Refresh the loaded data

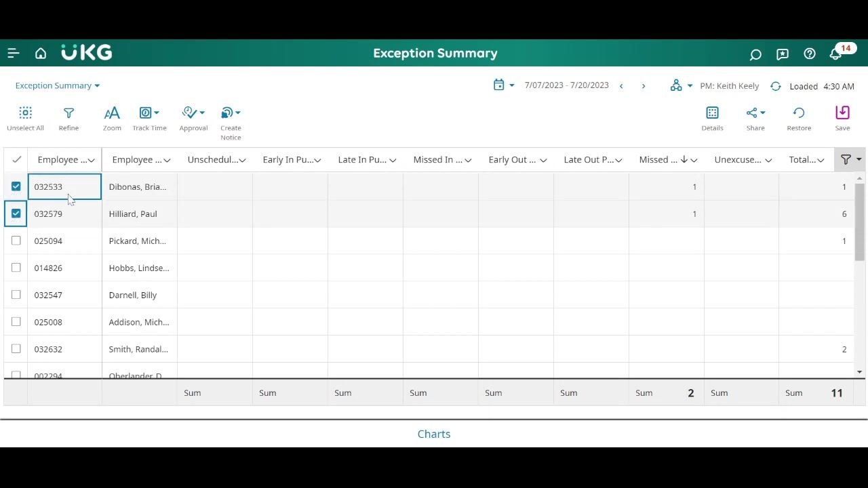[x=775, y=86]
